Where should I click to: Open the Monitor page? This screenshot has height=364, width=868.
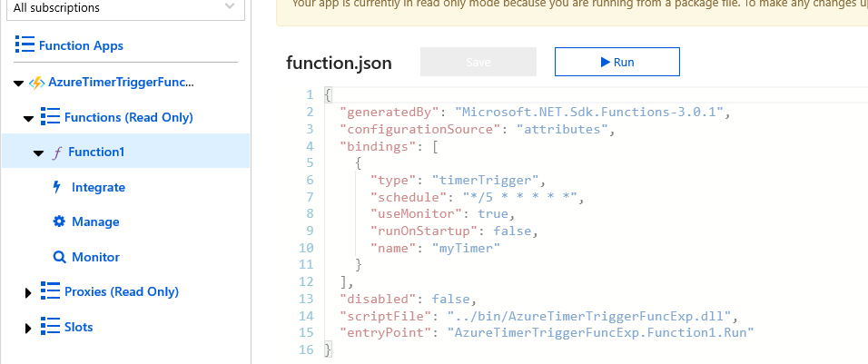pyautogui.click(x=95, y=257)
